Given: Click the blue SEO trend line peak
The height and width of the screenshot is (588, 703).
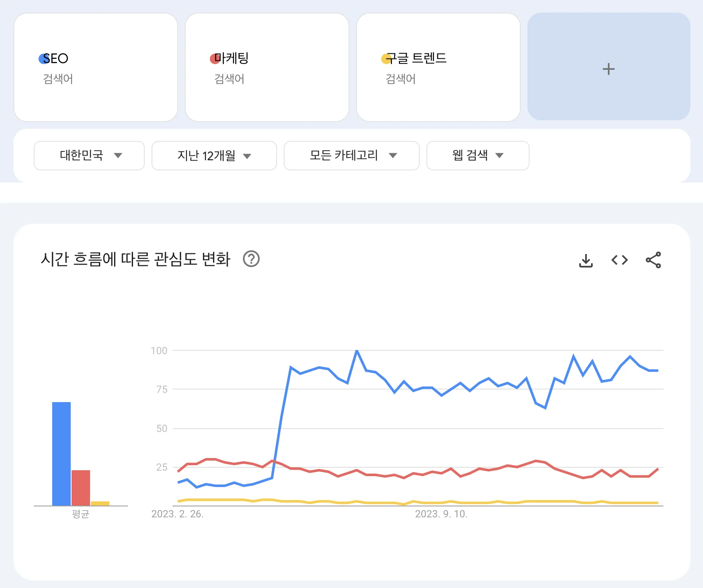Looking at the screenshot, I should click(357, 350).
